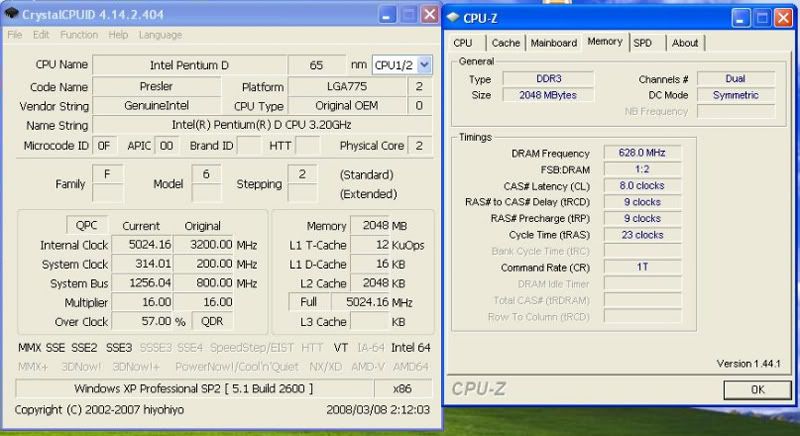Screen dimensions: 800x436
Task: Open the Function menu in CrystalCPUID
Action: click(79, 35)
